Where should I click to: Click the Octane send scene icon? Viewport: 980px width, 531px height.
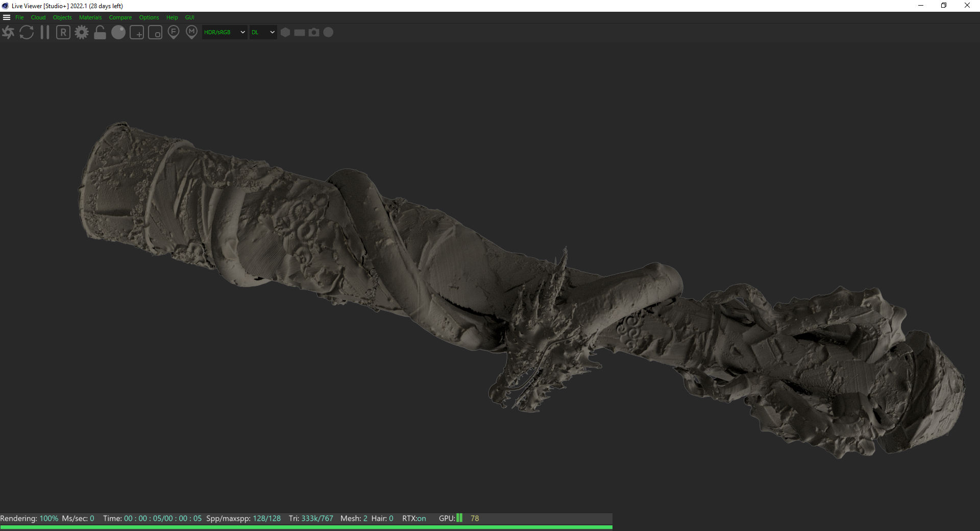coord(8,33)
